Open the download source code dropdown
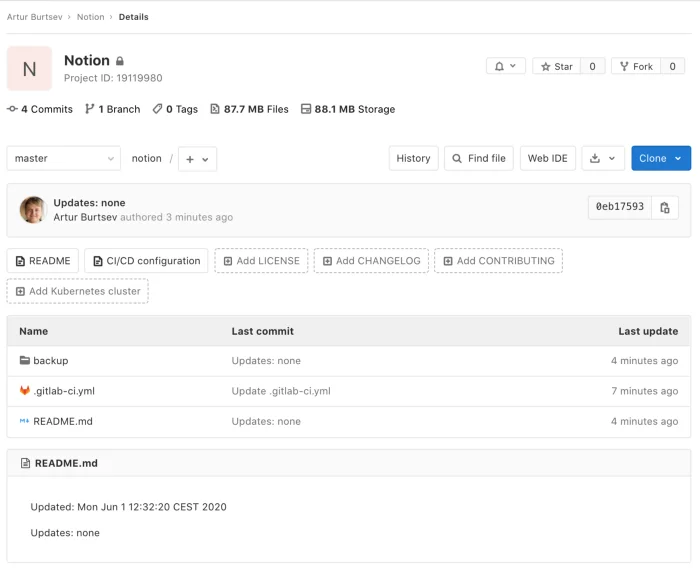Viewport: 700px width, 577px height. click(603, 158)
